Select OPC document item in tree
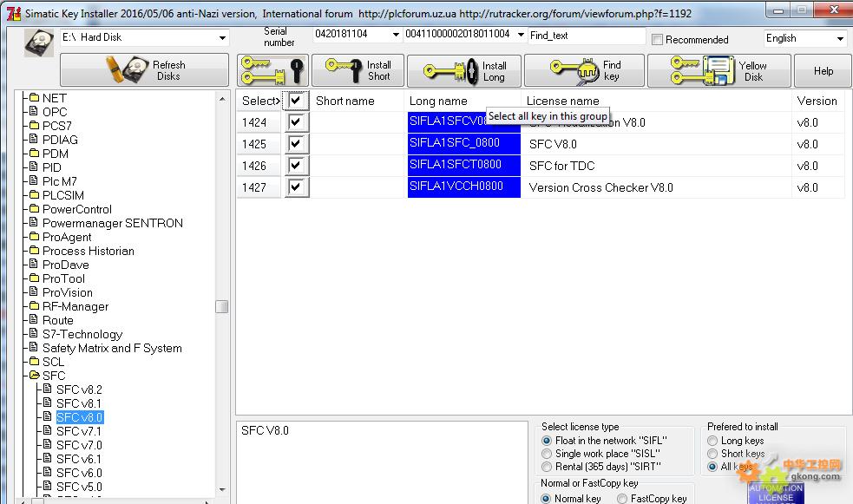 click(55, 112)
